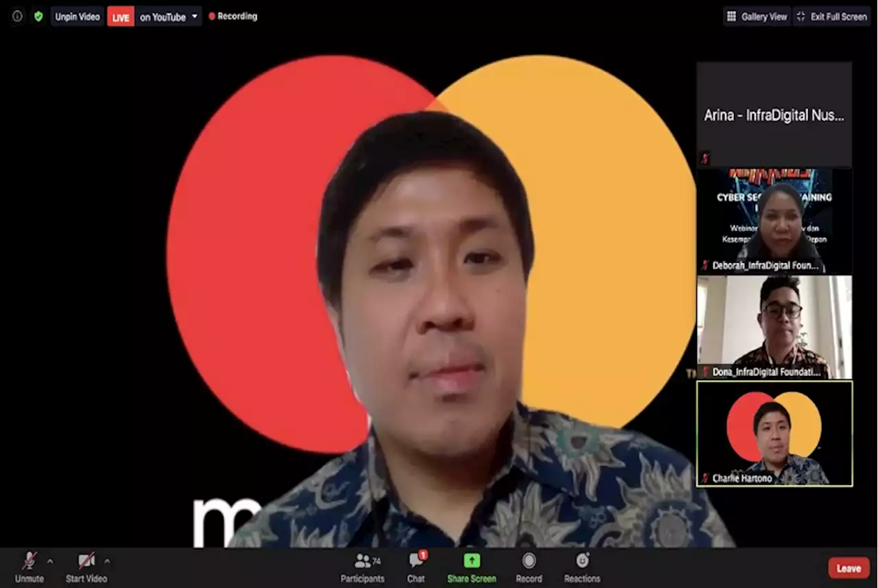Expand the audio options arrow beside Unmute
878x588 pixels.
coord(50,561)
